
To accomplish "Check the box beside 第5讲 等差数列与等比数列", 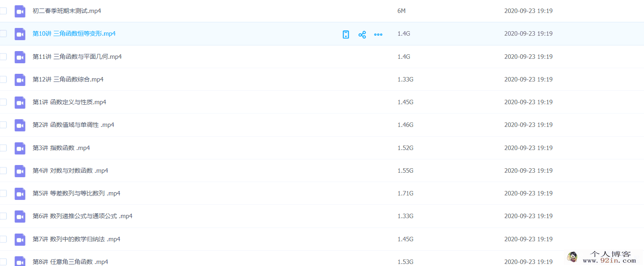I will tap(3, 193).
